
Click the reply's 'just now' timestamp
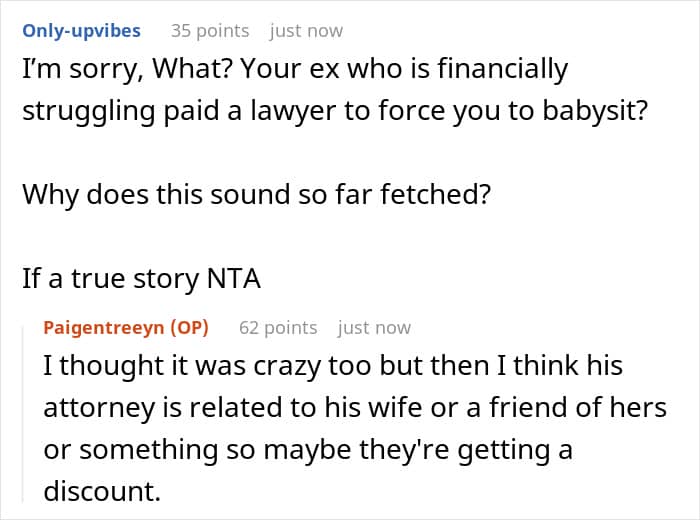pyautogui.click(x=374, y=327)
